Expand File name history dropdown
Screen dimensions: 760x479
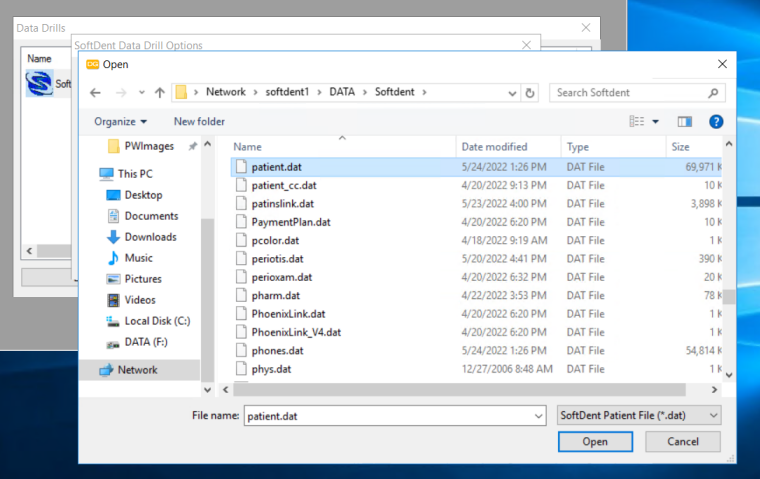click(538, 416)
